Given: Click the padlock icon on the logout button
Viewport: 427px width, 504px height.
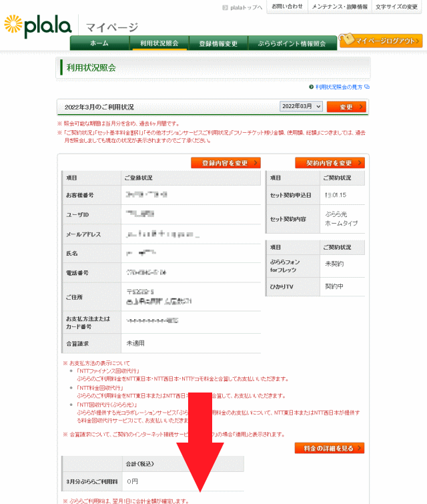Looking at the screenshot, I should [x=346, y=39].
